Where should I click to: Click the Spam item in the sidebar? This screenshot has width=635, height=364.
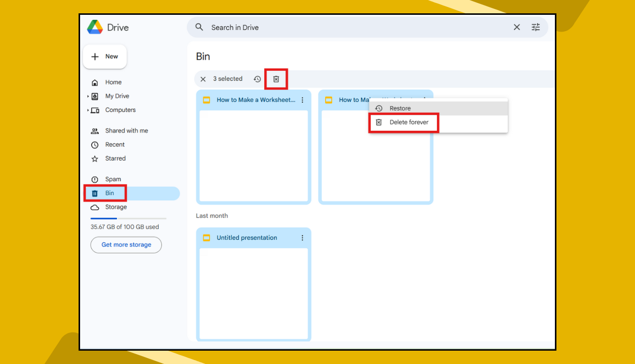coord(113,179)
